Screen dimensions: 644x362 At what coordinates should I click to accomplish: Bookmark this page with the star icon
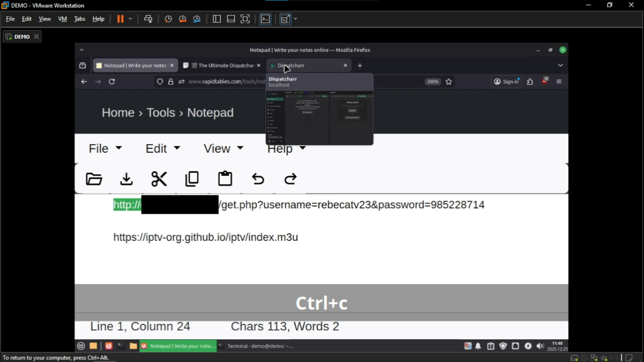pos(449,82)
